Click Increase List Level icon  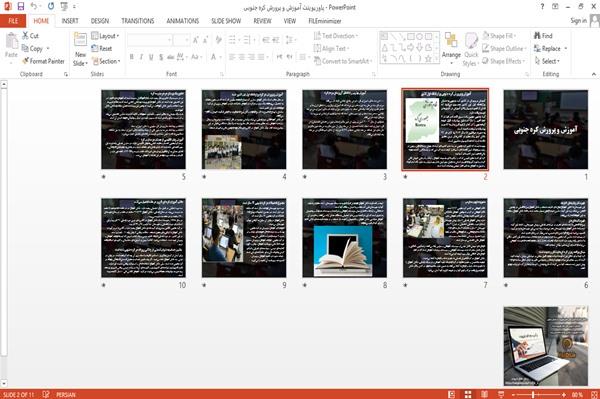276,40
